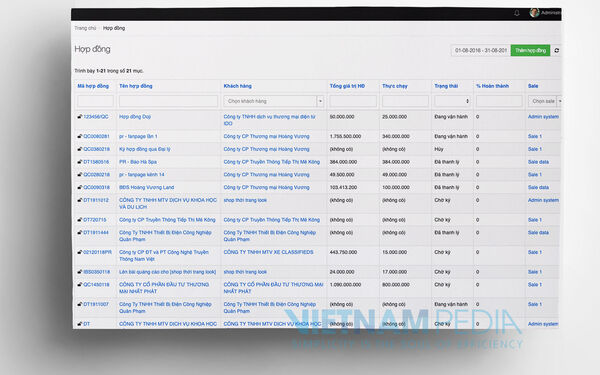Open the date range picker field
600x375 pixels.
[x=481, y=51]
